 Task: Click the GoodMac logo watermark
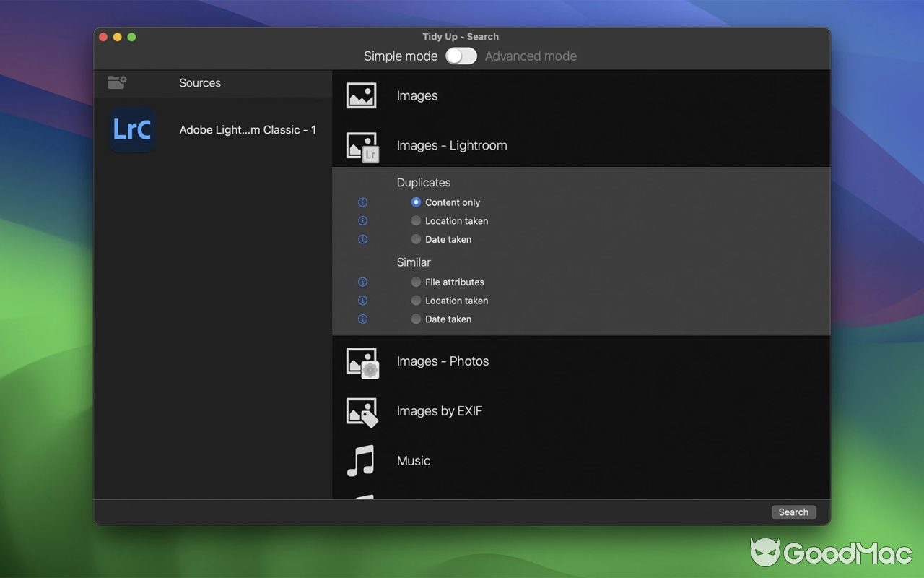(830, 553)
